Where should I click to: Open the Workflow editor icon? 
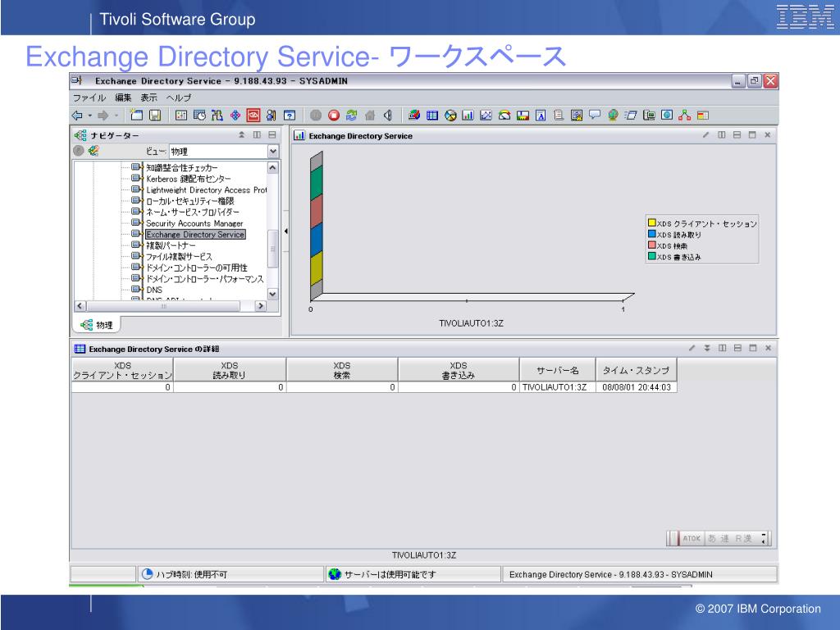point(217,115)
